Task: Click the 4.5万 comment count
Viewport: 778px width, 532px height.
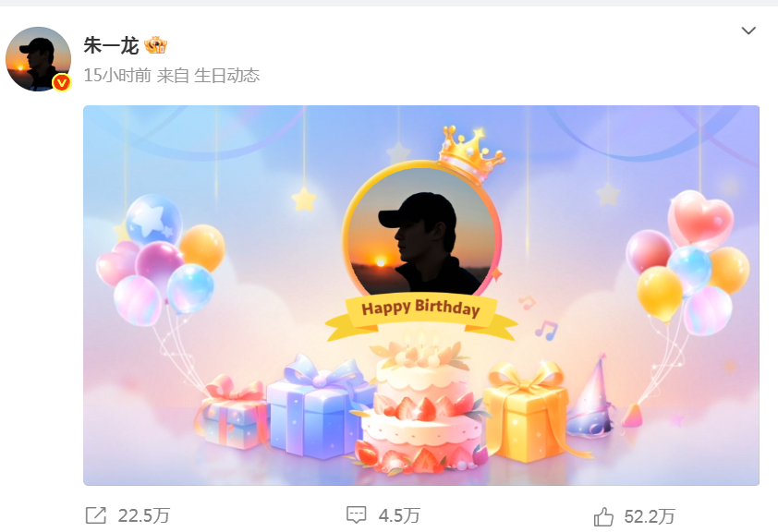Action: click(x=399, y=515)
